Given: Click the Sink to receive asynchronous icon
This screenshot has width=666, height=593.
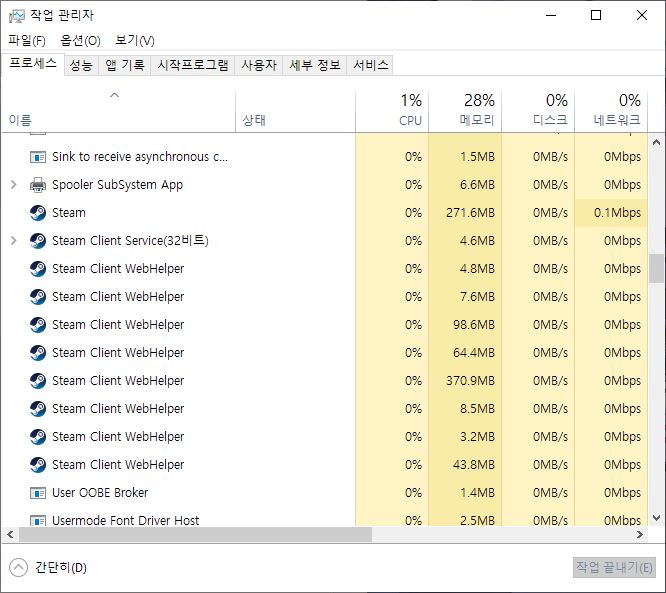Looking at the screenshot, I should tap(38, 157).
